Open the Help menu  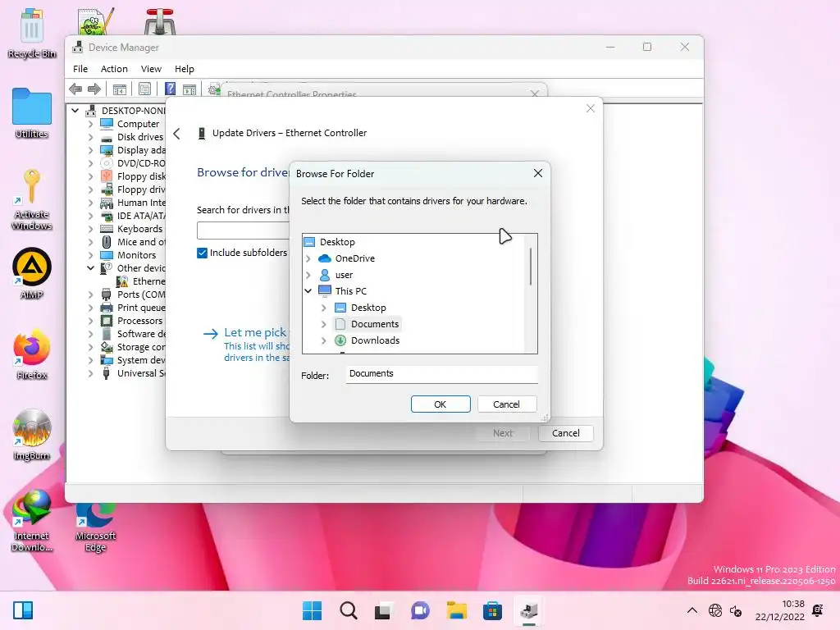pos(185,69)
